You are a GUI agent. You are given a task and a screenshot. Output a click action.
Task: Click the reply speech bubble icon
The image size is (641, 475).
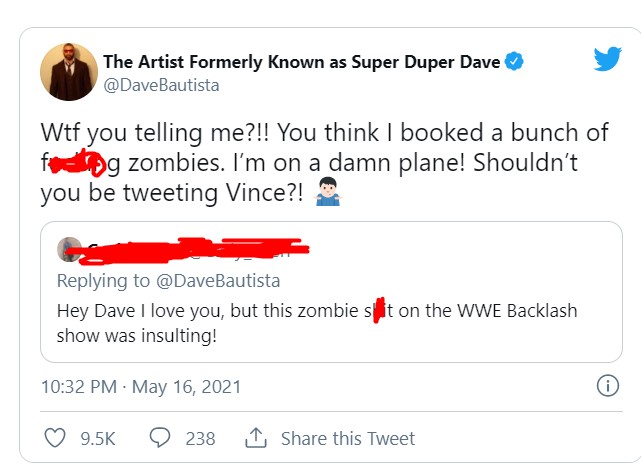pos(158,438)
